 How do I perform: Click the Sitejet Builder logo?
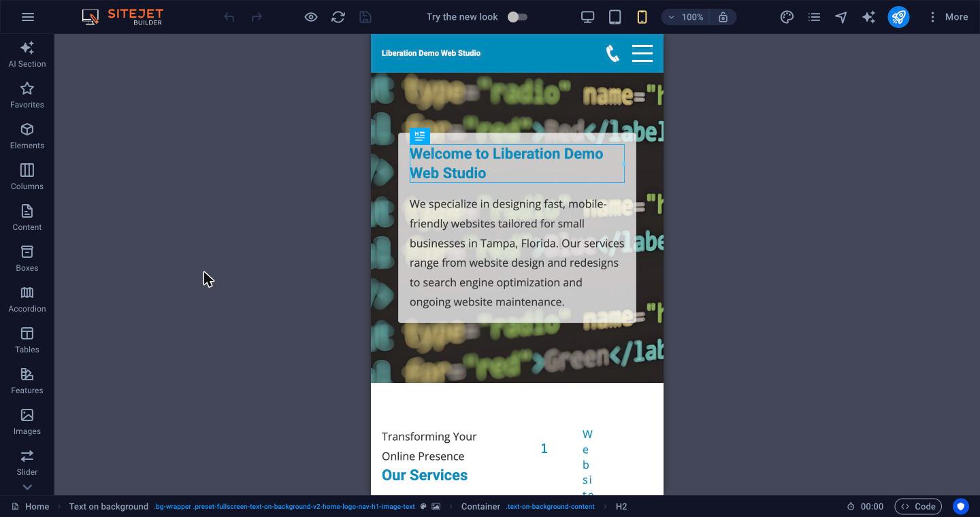point(122,17)
